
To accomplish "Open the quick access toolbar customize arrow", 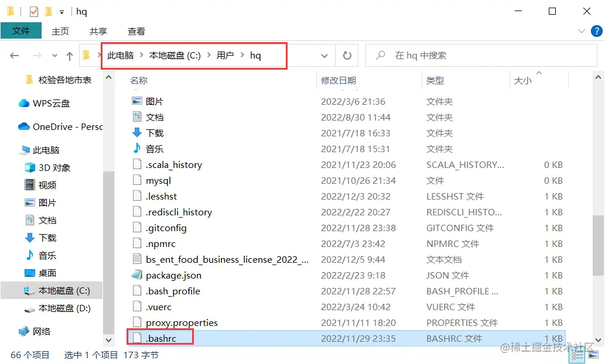I will click(61, 12).
